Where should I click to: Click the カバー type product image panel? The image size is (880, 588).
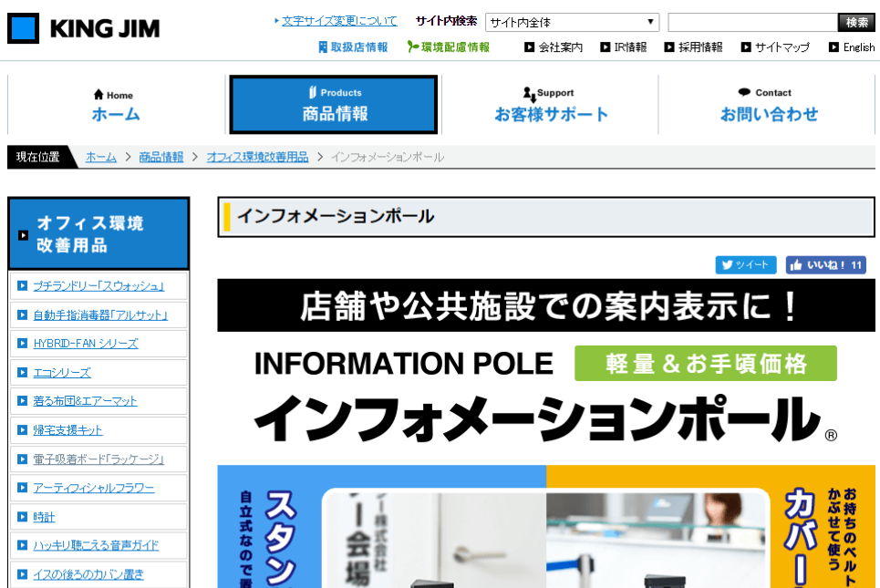coord(710,526)
